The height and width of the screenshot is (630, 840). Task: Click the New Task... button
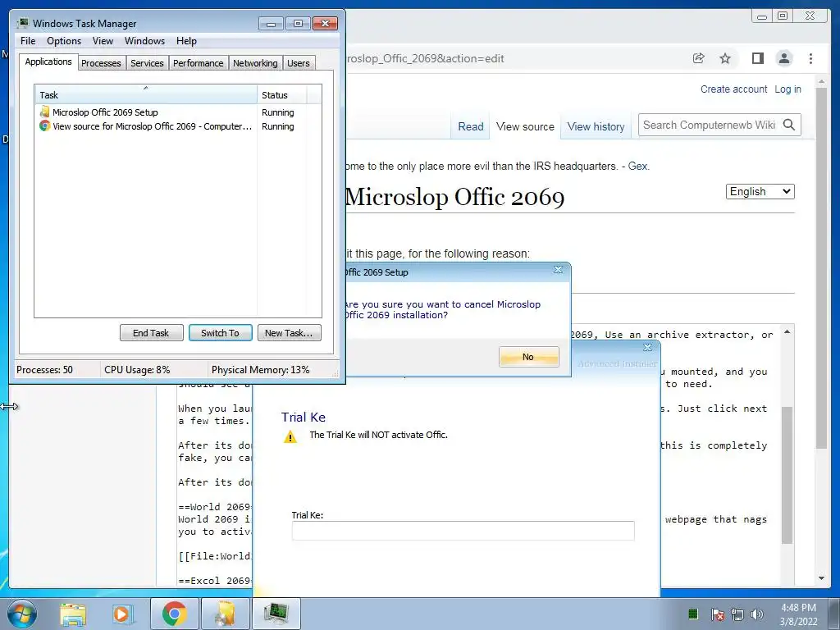pyautogui.click(x=290, y=333)
